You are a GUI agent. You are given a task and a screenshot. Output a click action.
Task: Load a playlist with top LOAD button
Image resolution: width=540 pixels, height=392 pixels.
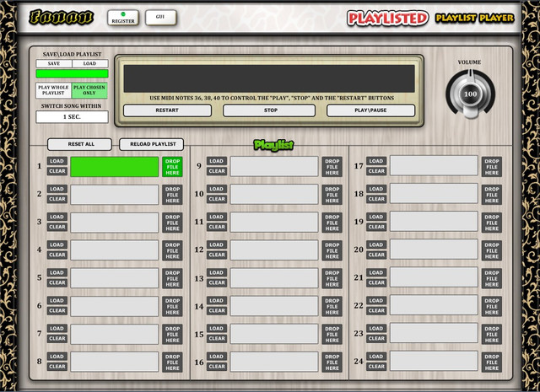tap(90, 63)
